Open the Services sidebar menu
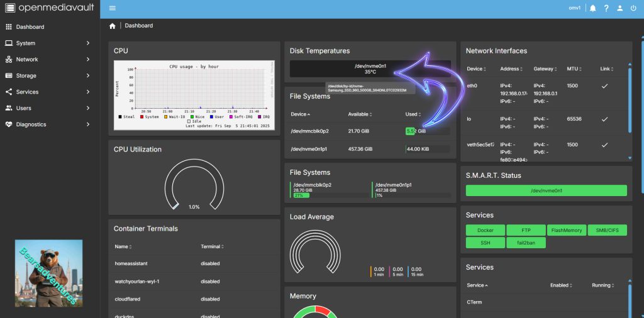Viewport: 644px width, 318px height. 49,92
